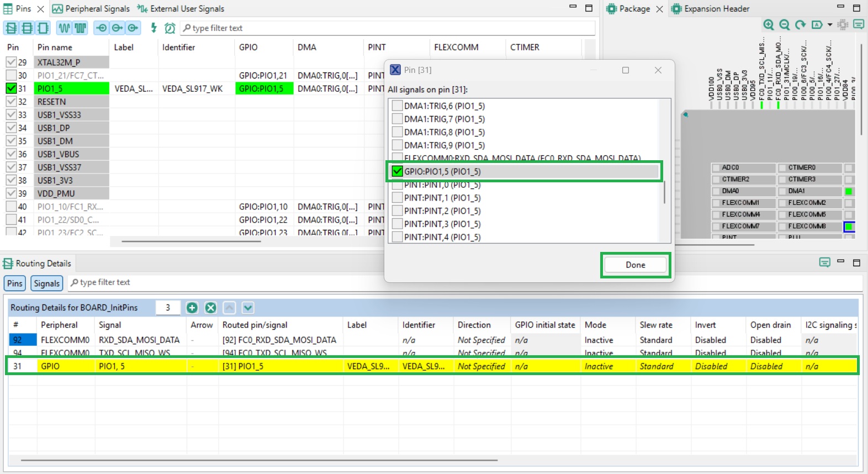
Task: Check the PINT:PINT,4 (PIO1_5) checkbox
Action: click(397, 237)
